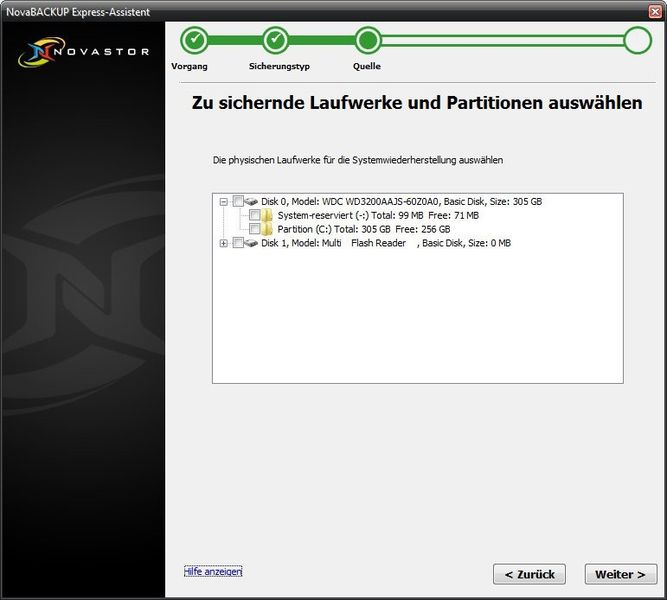The height and width of the screenshot is (600, 667).
Task: Check the Disk 0 checkbox
Action: point(238,201)
